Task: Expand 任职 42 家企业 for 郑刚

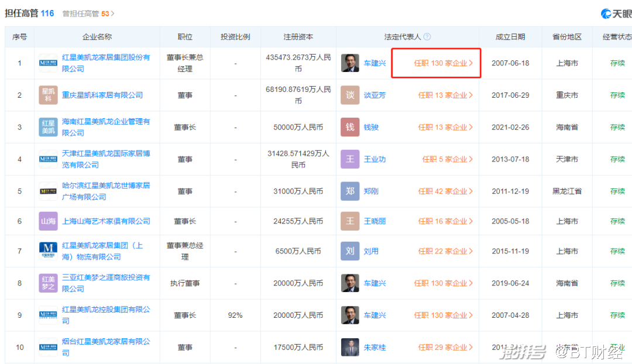Action: point(445,191)
